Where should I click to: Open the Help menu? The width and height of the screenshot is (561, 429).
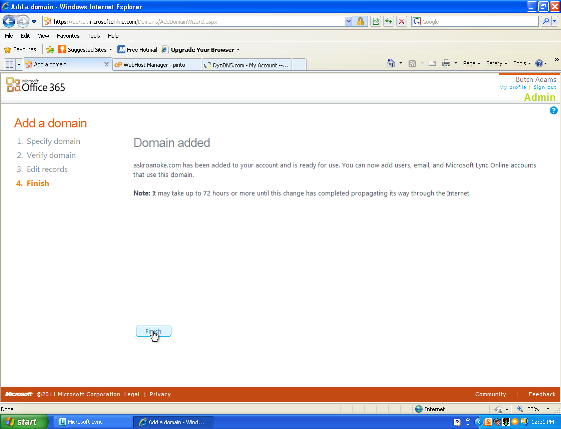click(x=113, y=36)
